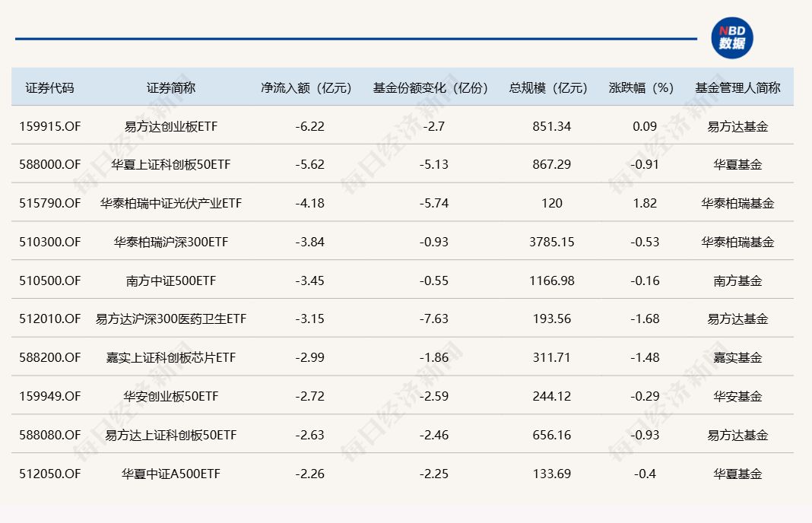Select the 3785.15 total scale value

tap(552, 242)
